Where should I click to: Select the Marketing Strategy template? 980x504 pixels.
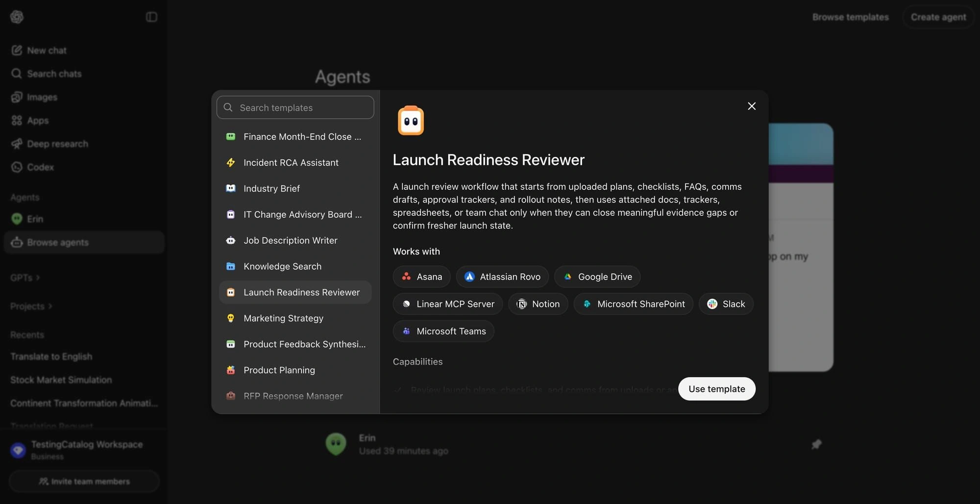click(x=295, y=318)
